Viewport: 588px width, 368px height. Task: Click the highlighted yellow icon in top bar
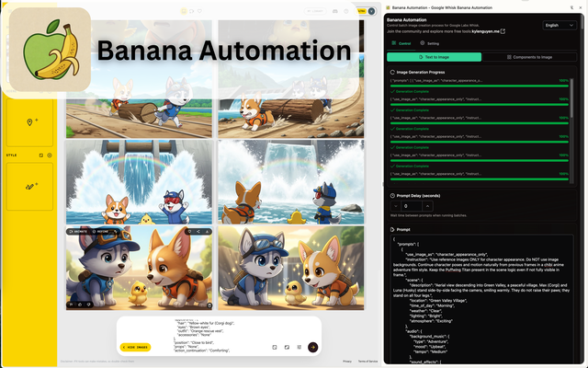[x=184, y=11]
